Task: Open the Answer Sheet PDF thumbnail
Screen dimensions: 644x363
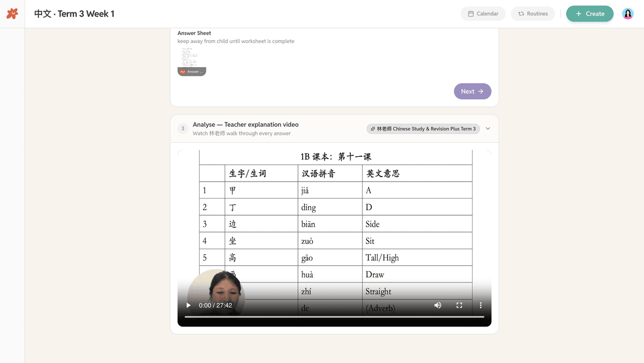Action: point(192,61)
